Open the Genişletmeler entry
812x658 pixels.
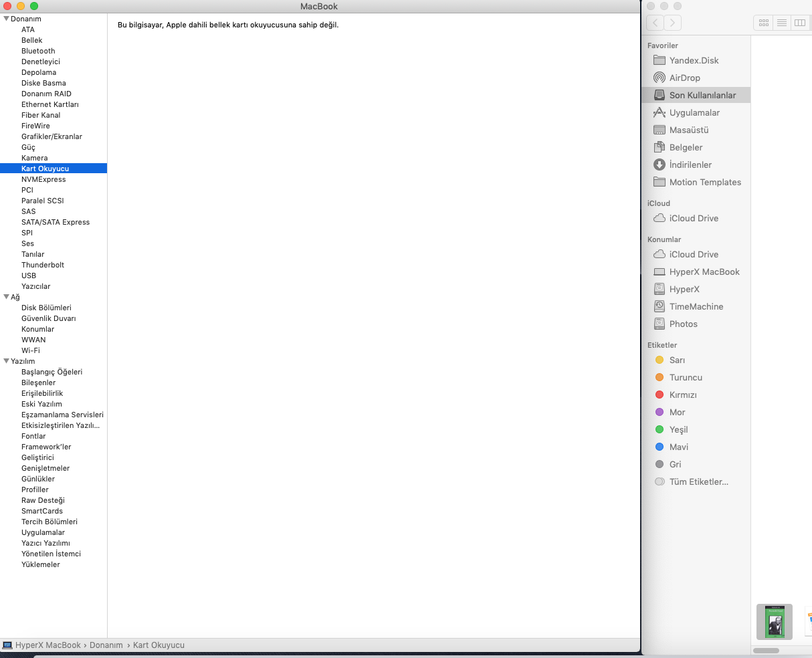45,468
